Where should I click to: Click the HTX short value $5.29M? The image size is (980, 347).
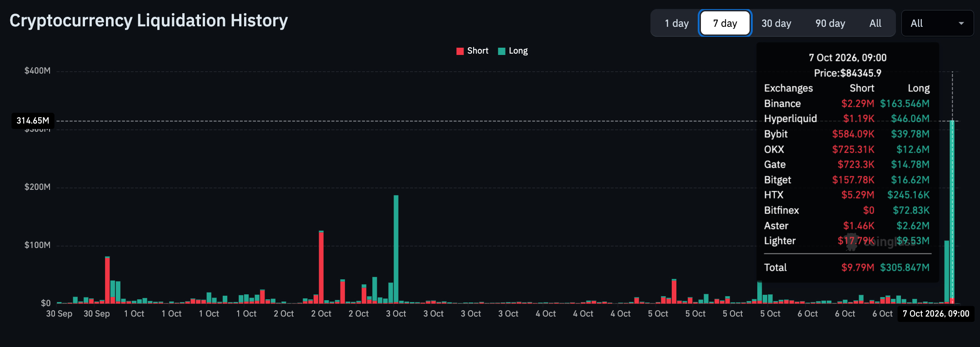point(858,195)
